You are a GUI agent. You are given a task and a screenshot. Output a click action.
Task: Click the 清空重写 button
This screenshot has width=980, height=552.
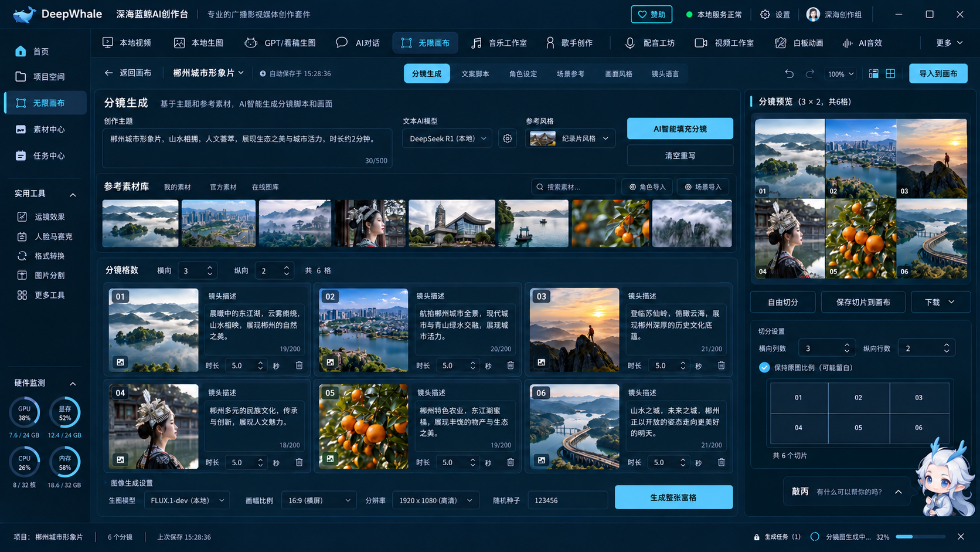[680, 155]
